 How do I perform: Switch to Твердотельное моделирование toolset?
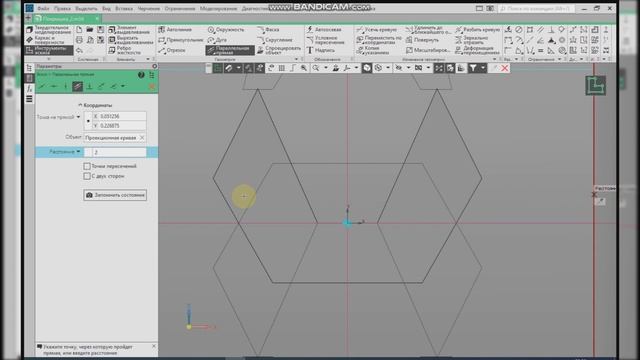click(x=49, y=30)
